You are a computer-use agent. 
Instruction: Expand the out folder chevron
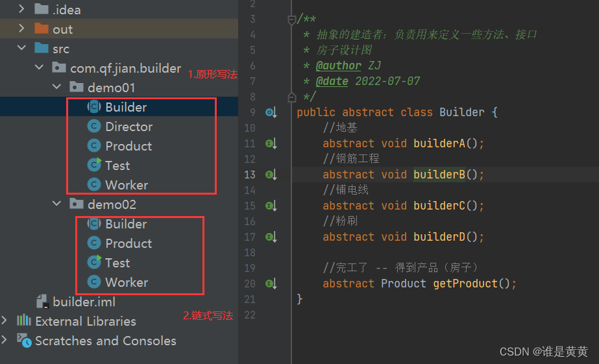coord(21,29)
